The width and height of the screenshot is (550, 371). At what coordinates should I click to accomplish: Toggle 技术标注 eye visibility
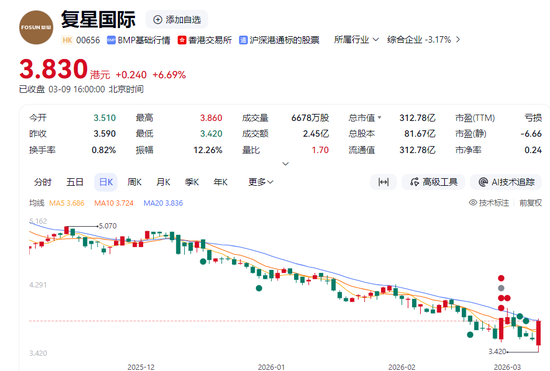coord(489,203)
